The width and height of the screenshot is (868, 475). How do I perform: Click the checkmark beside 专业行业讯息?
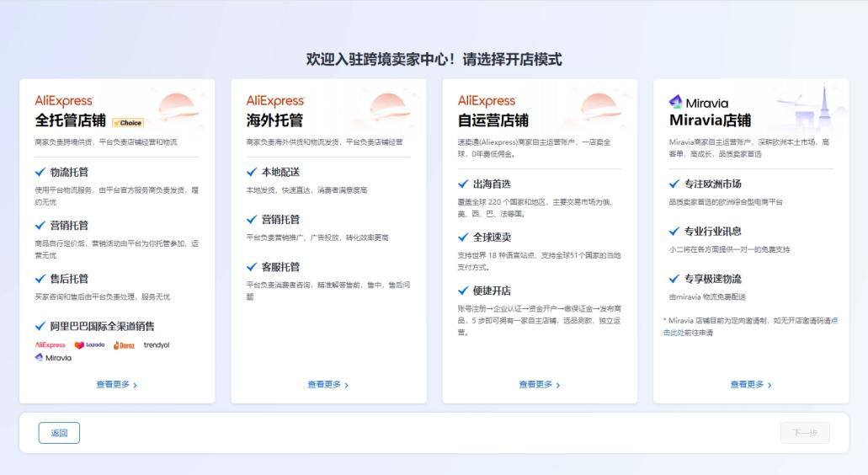pyautogui.click(x=674, y=232)
